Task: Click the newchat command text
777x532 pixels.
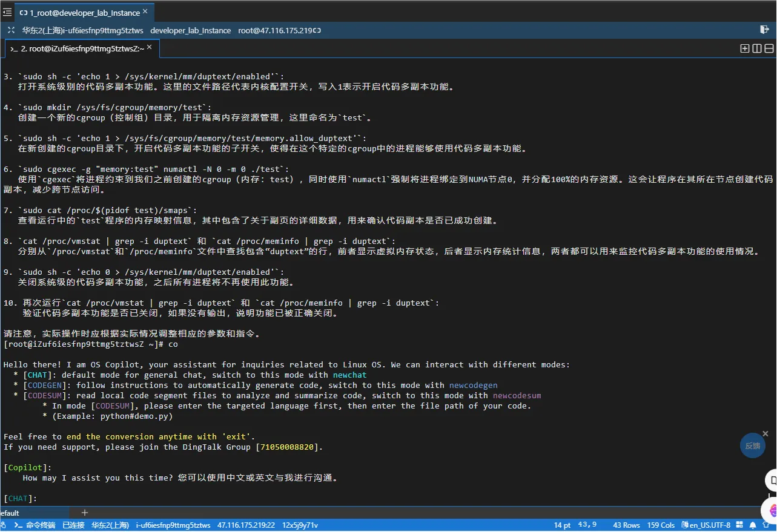Action: click(x=349, y=375)
